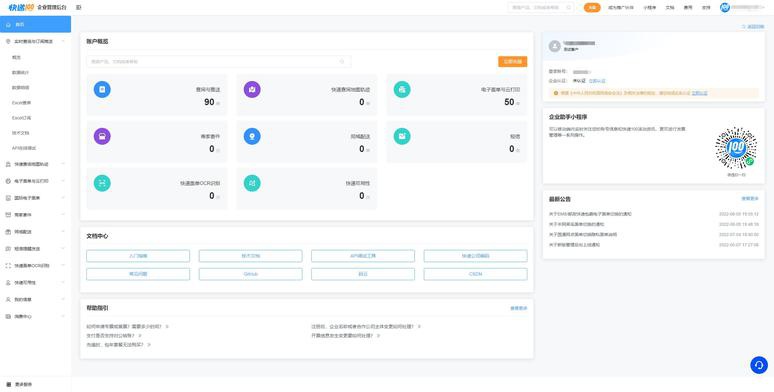
Task: Open the teal SMS message icon
Action: [x=402, y=136]
